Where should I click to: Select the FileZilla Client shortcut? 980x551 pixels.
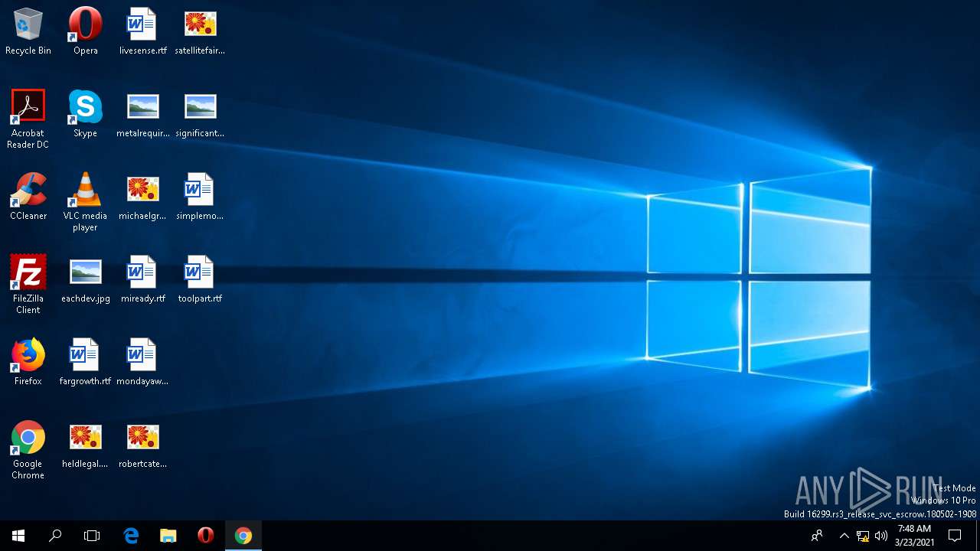(x=28, y=284)
